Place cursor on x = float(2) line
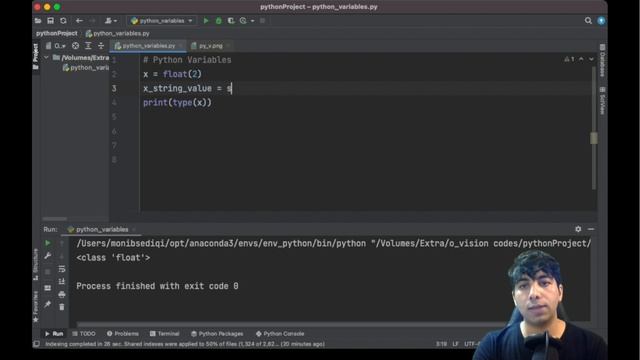 coord(172,74)
